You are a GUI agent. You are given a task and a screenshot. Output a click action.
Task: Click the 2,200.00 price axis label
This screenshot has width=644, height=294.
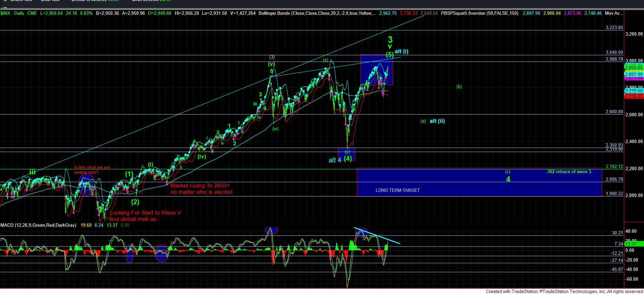coord(634,168)
